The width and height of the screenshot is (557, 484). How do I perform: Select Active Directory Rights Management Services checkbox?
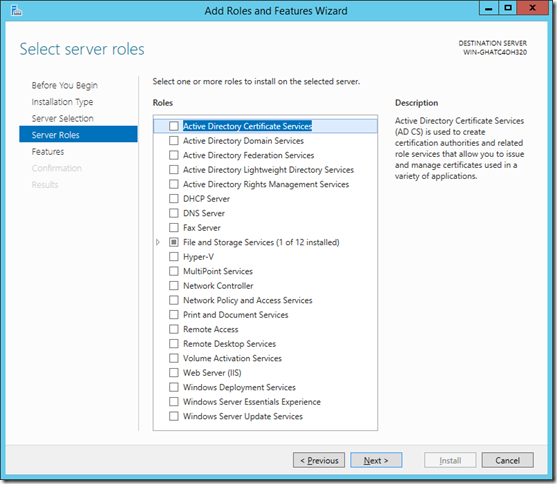click(174, 184)
